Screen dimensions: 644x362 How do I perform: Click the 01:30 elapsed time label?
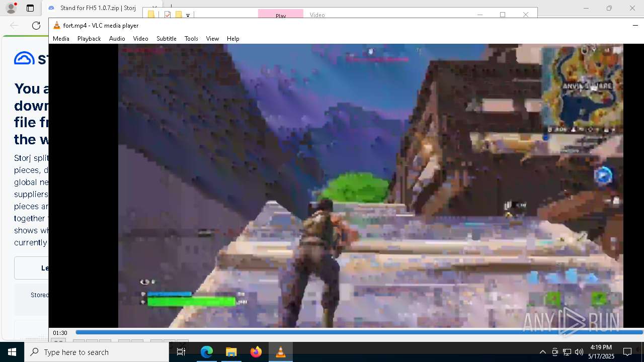click(60, 333)
